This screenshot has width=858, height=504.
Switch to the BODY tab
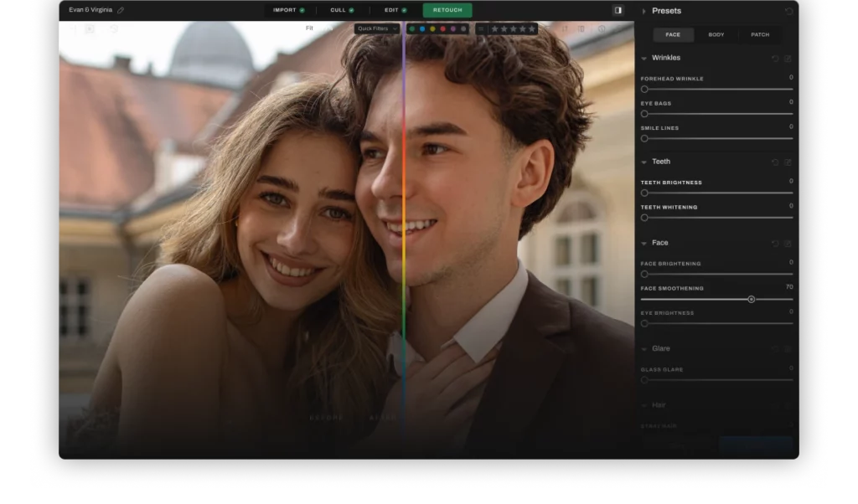(716, 34)
